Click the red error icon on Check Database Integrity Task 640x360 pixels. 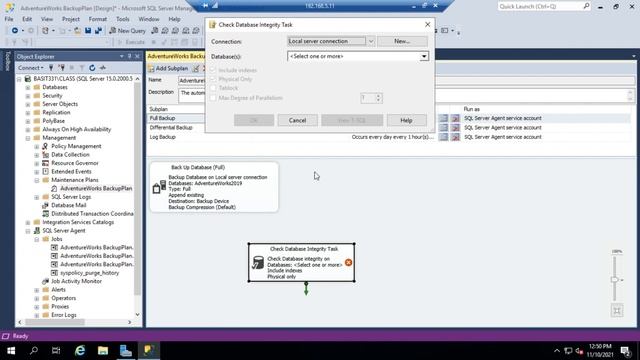[x=348, y=262]
